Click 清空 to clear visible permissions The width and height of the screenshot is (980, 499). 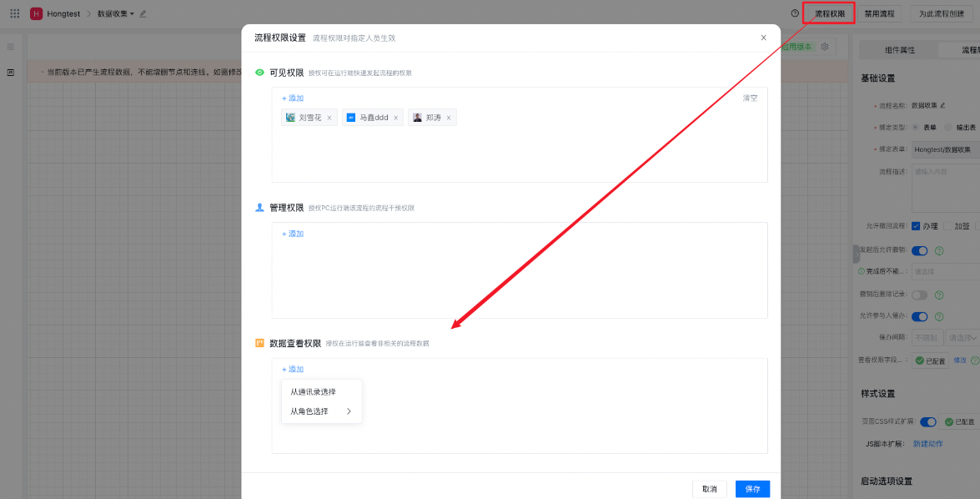[x=750, y=98]
